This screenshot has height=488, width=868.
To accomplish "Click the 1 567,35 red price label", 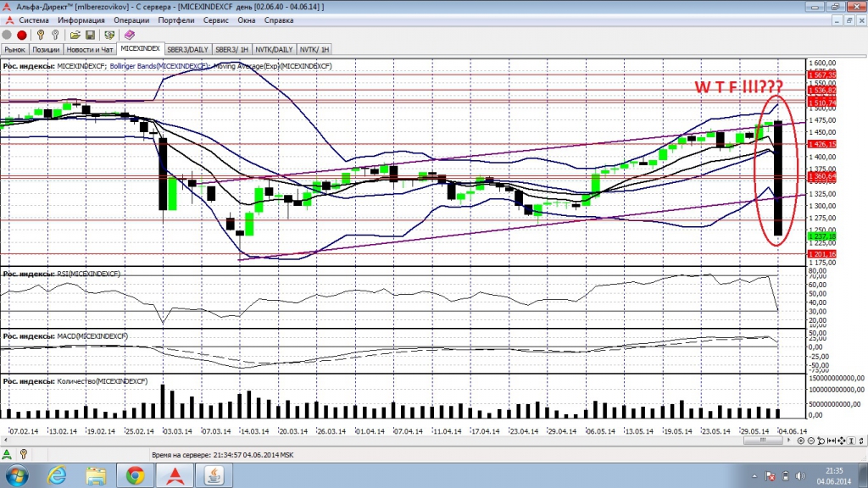I will [821, 75].
